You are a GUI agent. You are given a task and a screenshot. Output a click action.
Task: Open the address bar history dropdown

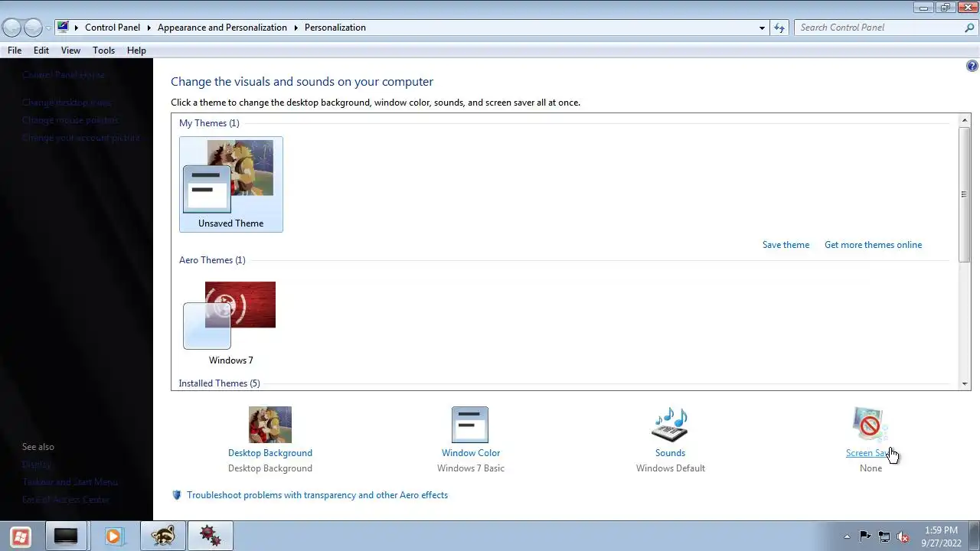point(762,28)
